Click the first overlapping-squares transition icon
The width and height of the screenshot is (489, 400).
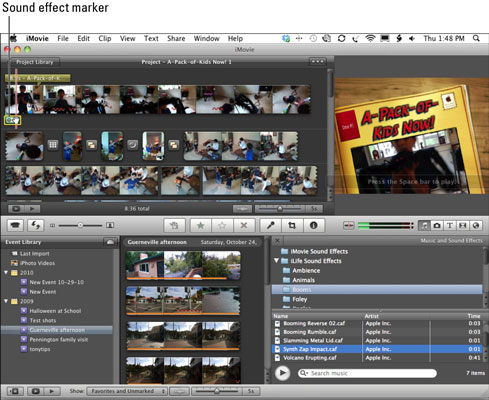tap(91, 145)
